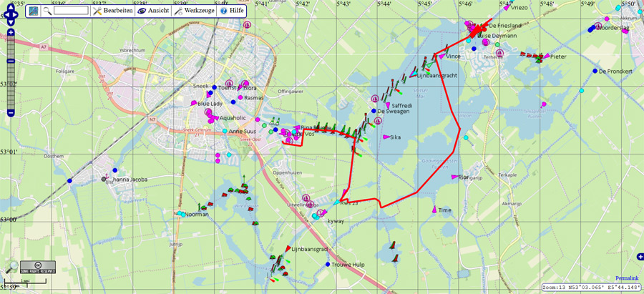This screenshot has height=294, width=644.
Task: Select the Pieter vessel marker
Action: point(546,56)
